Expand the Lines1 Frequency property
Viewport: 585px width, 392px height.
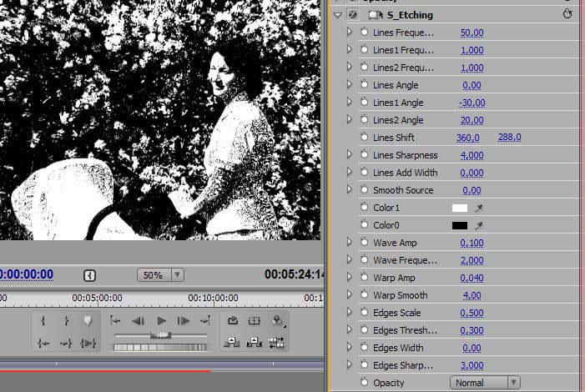(x=350, y=49)
